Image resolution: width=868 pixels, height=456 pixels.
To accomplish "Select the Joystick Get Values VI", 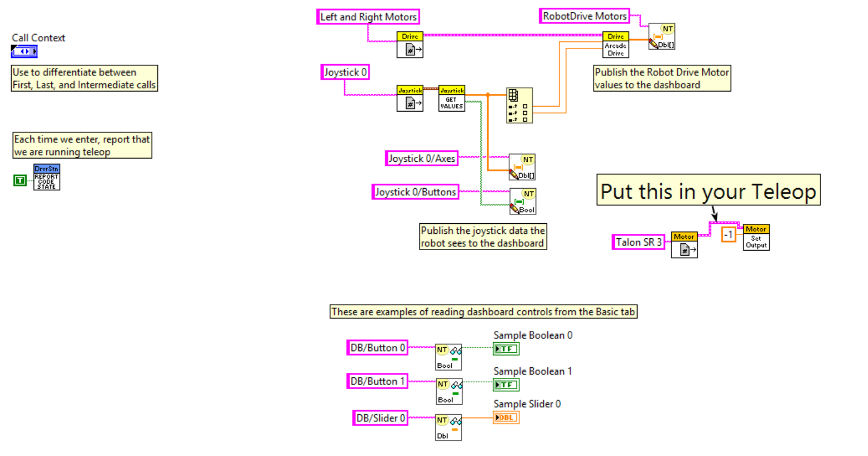I will [x=452, y=98].
